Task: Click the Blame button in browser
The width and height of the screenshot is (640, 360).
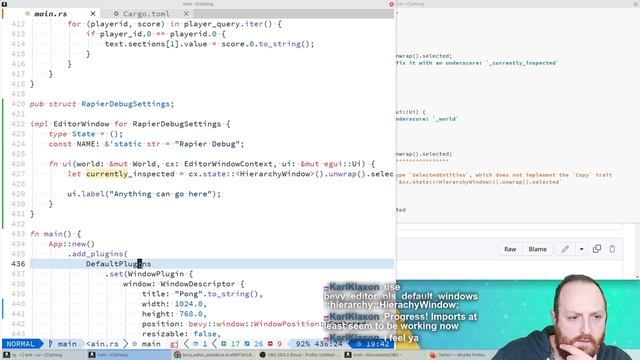Action: [537, 249]
